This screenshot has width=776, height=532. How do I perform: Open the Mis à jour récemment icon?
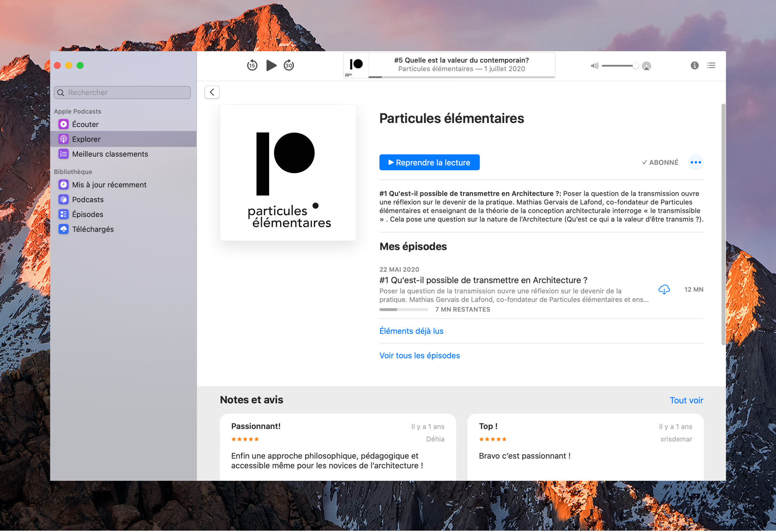coord(64,185)
